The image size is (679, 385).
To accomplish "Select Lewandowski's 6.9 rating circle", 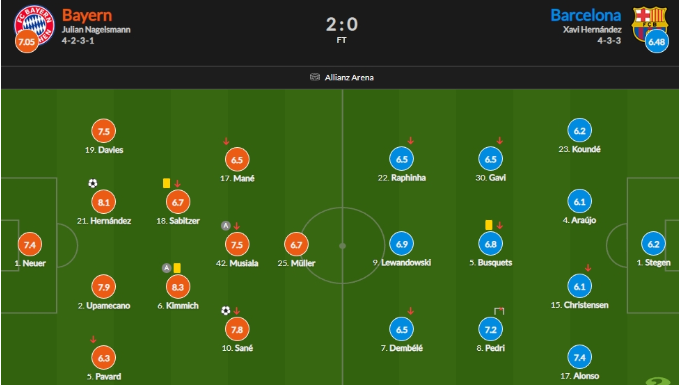I will 401,244.
